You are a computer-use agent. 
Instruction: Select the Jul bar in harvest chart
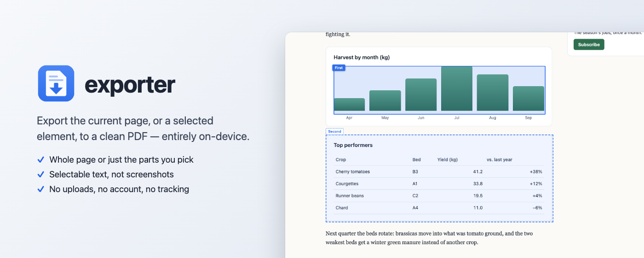tap(457, 88)
